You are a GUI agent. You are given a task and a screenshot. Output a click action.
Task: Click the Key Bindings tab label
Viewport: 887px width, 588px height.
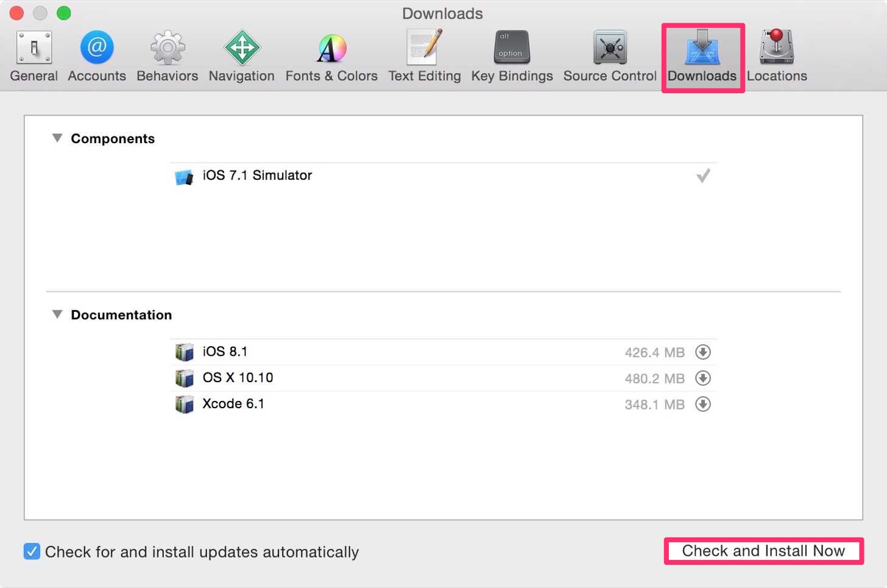coord(512,76)
